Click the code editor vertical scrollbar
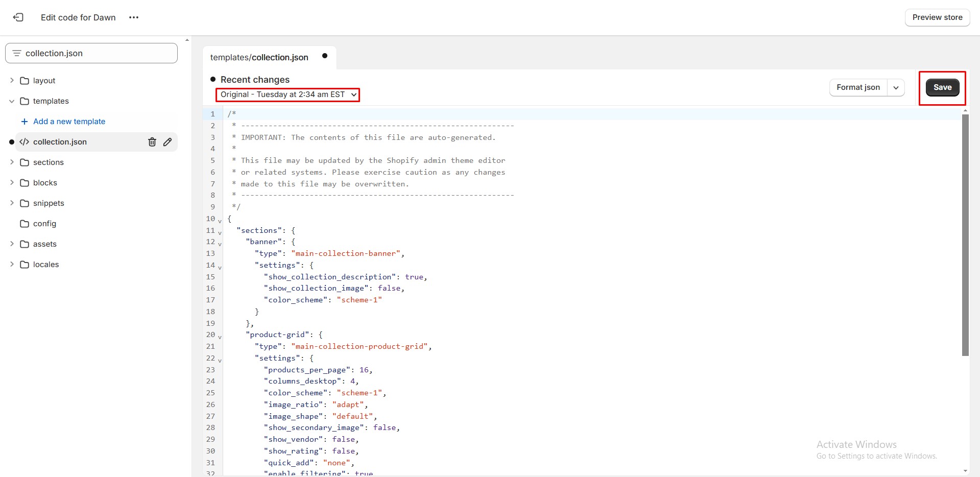 pyautogui.click(x=965, y=235)
